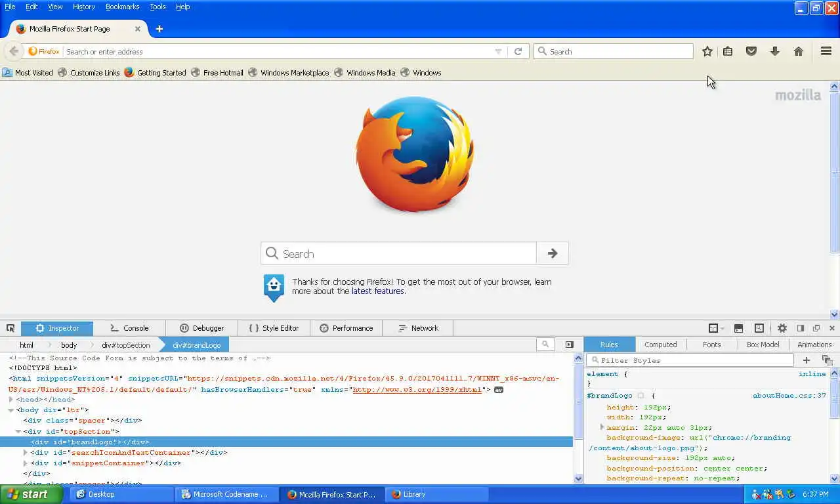This screenshot has width=840, height=504.
Task: Switch to the Style Editor tab
Action: (x=274, y=328)
